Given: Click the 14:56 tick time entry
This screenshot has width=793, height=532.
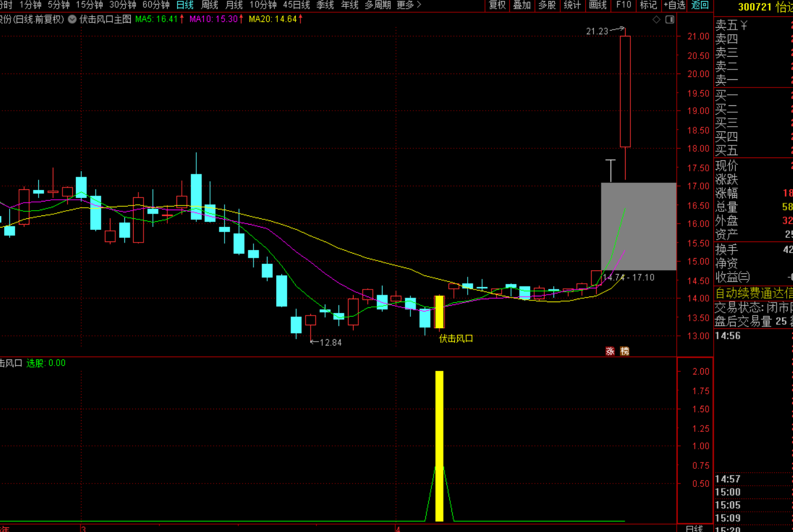Looking at the screenshot, I should click(x=728, y=336).
